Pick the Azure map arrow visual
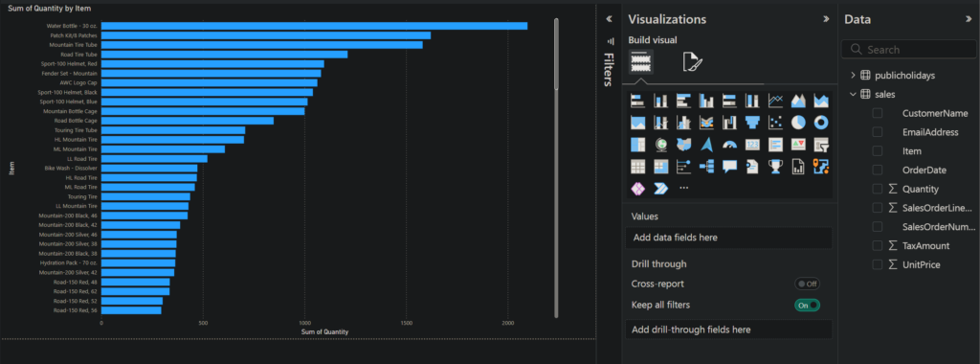Viewport: 980px width, 364px height. pos(706,145)
